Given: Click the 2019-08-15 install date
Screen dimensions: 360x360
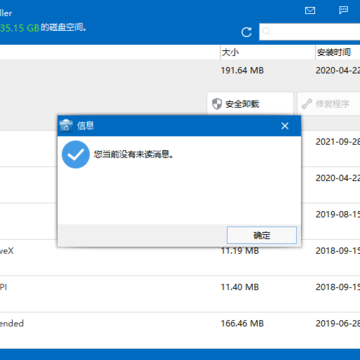Looking at the screenshot, I should (338, 214).
